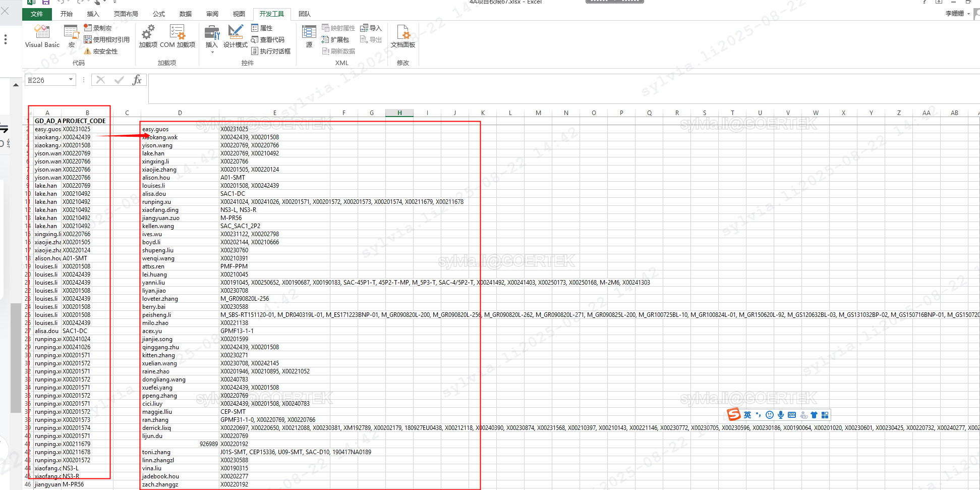Image resolution: width=980 pixels, height=490 pixels.
Task: Toggle Design Mode (设计模式)
Action: pyautogui.click(x=235, y=36)
